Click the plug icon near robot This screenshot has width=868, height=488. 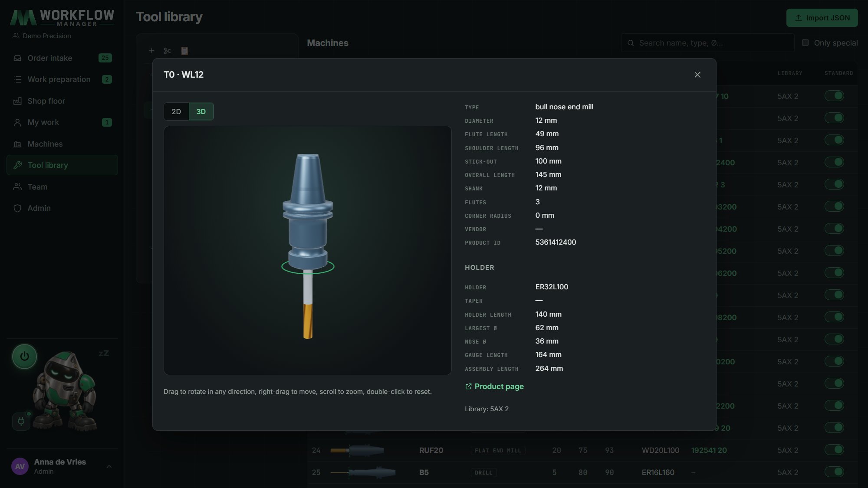pos(21,421)
